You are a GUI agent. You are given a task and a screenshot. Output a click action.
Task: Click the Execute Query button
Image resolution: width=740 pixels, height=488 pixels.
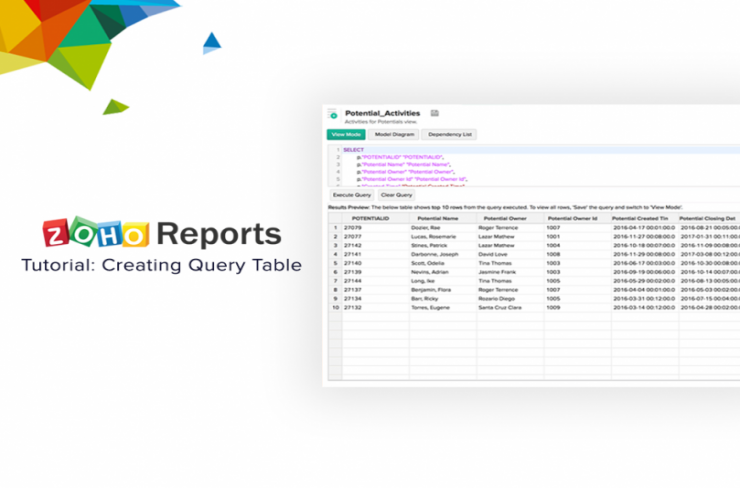[x=352, y=195]
